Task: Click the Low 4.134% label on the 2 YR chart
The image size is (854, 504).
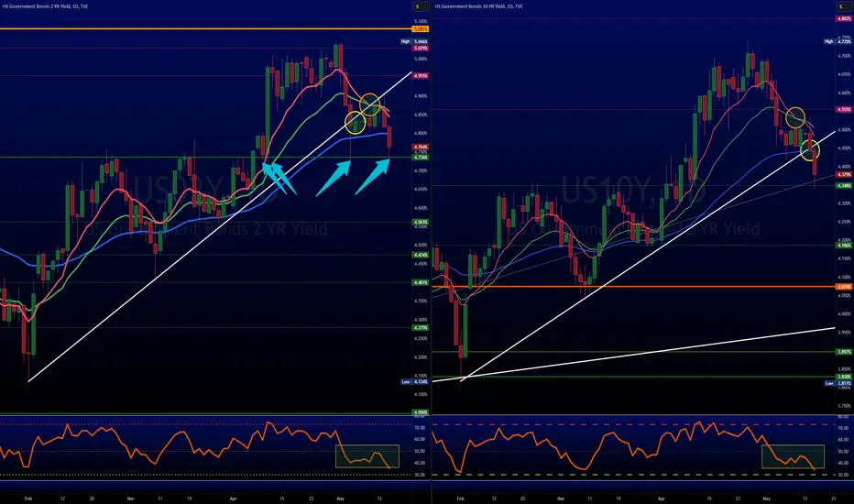Action: (x=414, y=382)
